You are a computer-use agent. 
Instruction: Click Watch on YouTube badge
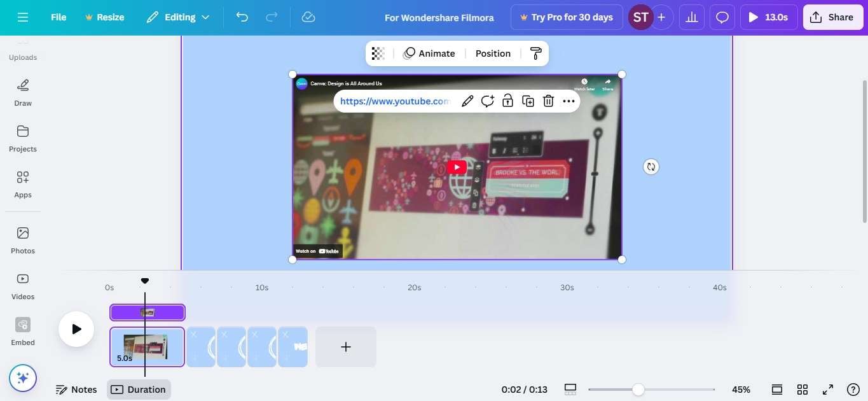pos(318,251)
